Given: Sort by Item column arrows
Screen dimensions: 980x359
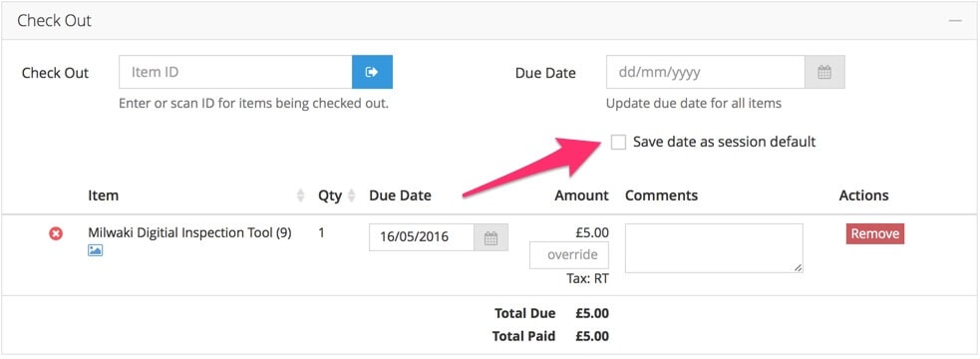Looking at the screenshot, I should [301, 195].
